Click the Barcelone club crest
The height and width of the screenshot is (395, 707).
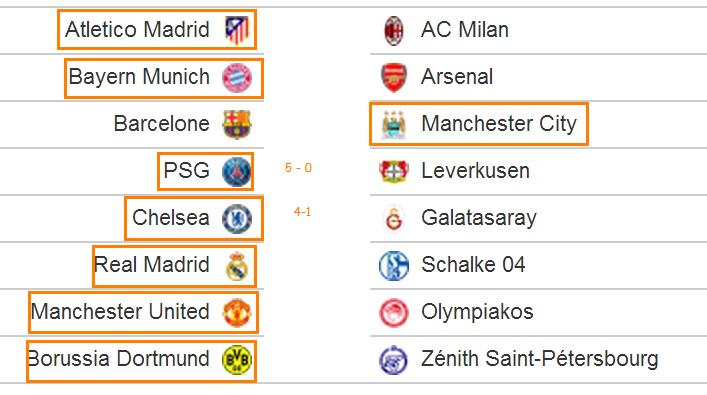pyautogui.click(x=237, y=124)
